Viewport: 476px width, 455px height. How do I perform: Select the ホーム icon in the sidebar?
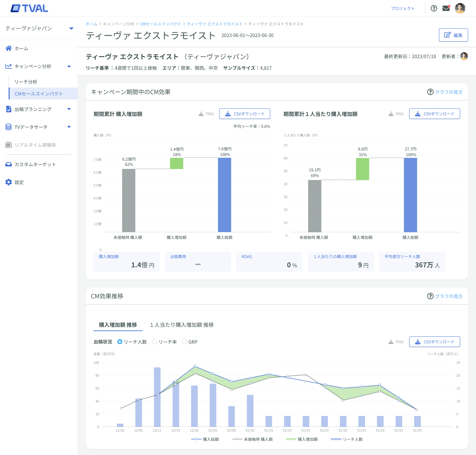9,48
